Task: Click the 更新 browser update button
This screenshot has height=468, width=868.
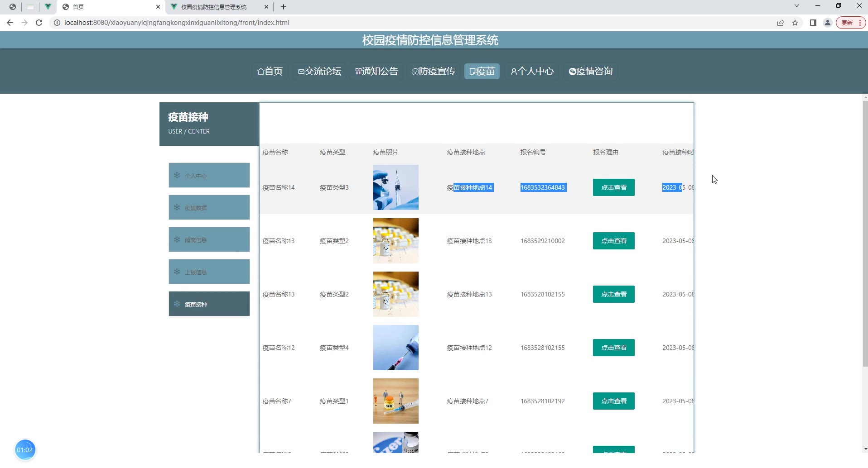Action: coord(851,23)
